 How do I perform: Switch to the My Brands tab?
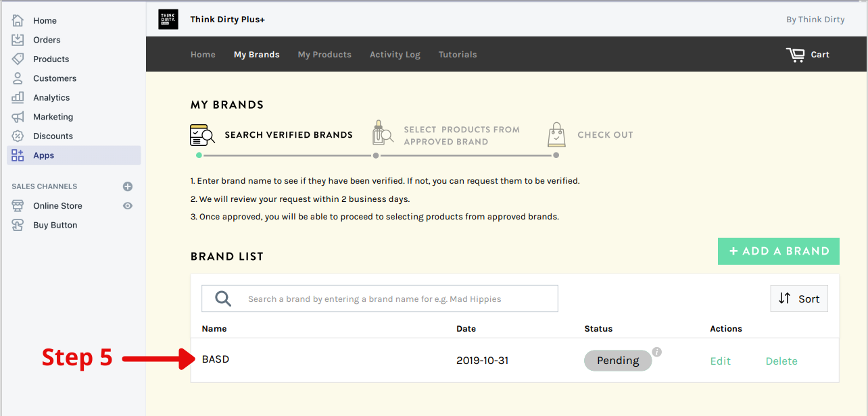(x=257, y=55)
